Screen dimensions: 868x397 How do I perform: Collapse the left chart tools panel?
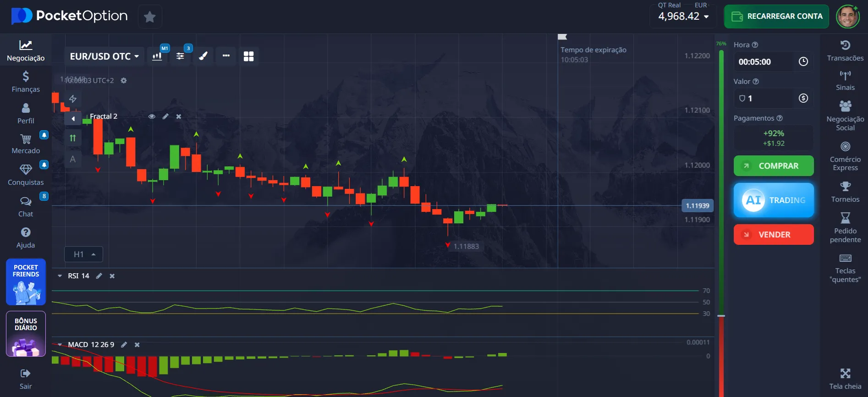click(73, 119)
